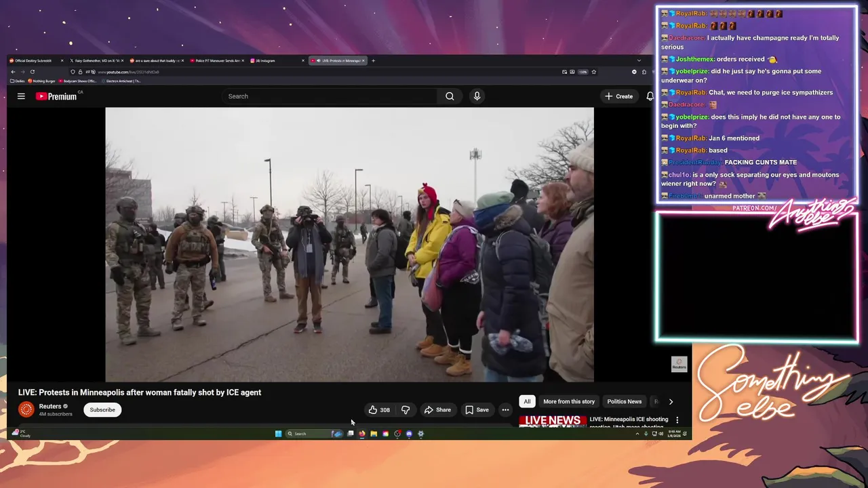Screen dimensions: 868x488
Task: Click the YouTube search magnifier button
Action: 450,96
